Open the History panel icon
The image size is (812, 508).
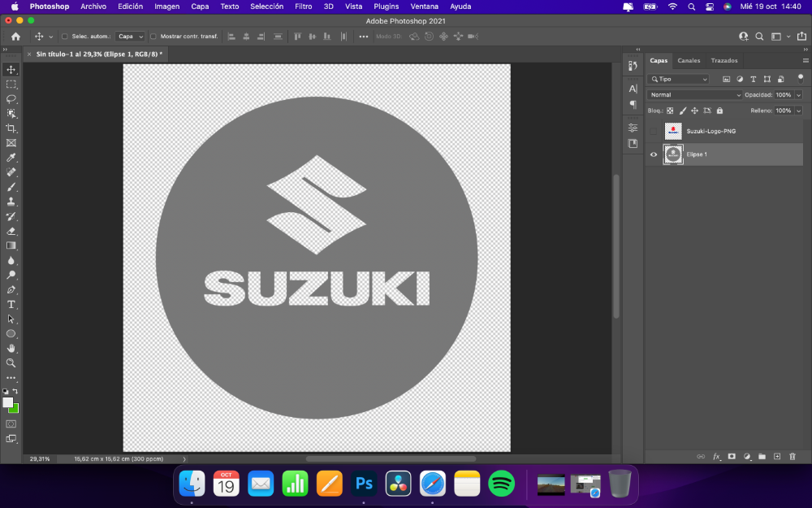(633, 66)
